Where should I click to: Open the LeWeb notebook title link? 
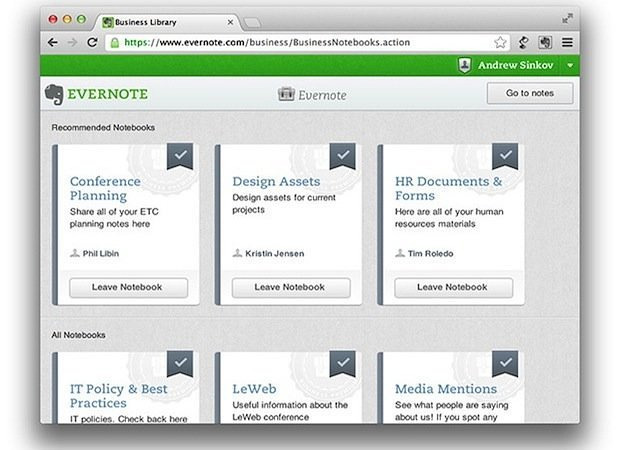[254, 389]
